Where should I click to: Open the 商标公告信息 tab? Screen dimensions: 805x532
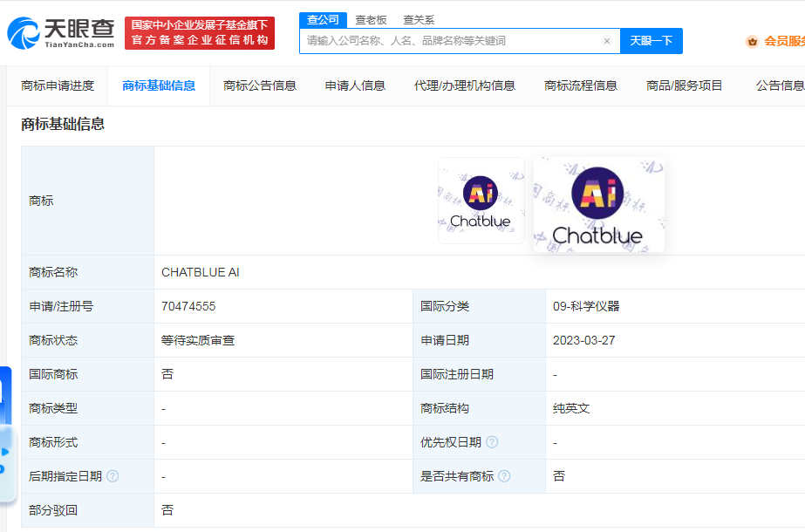[x=260, y=85]
